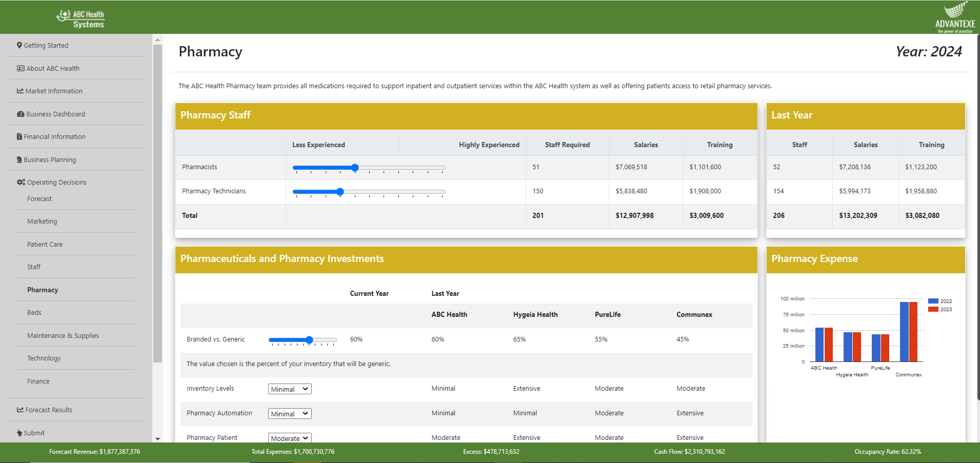Click the ABC Health Systems logo
The height and width of the screenshot is (463, 980).
(x=80, y=17)
